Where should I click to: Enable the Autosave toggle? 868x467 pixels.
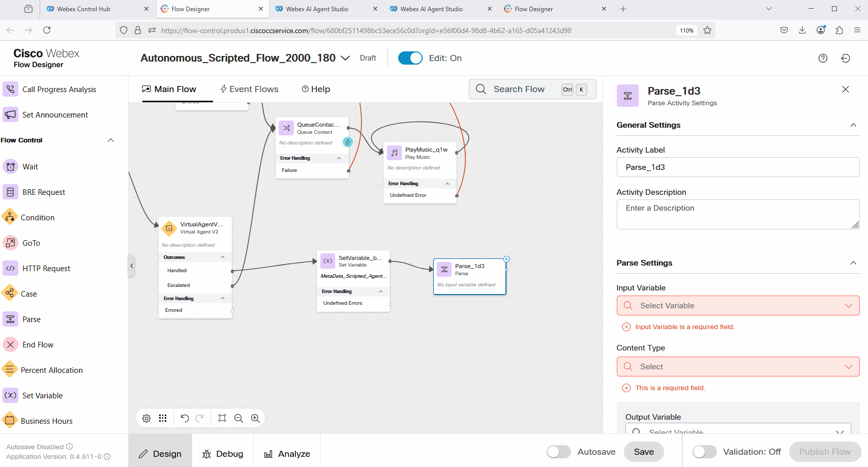pos(558,452)
